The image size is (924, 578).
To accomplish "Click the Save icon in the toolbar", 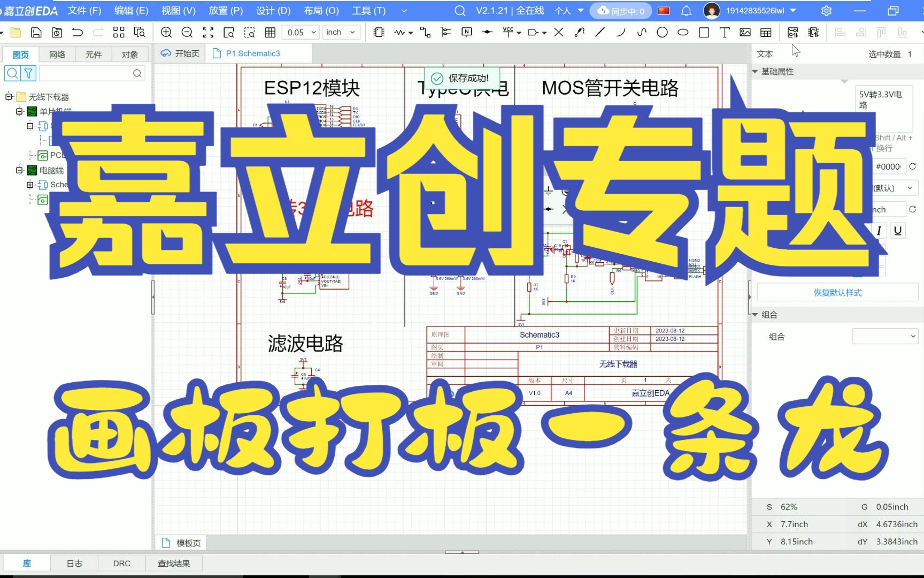I will tap(36, 33).
